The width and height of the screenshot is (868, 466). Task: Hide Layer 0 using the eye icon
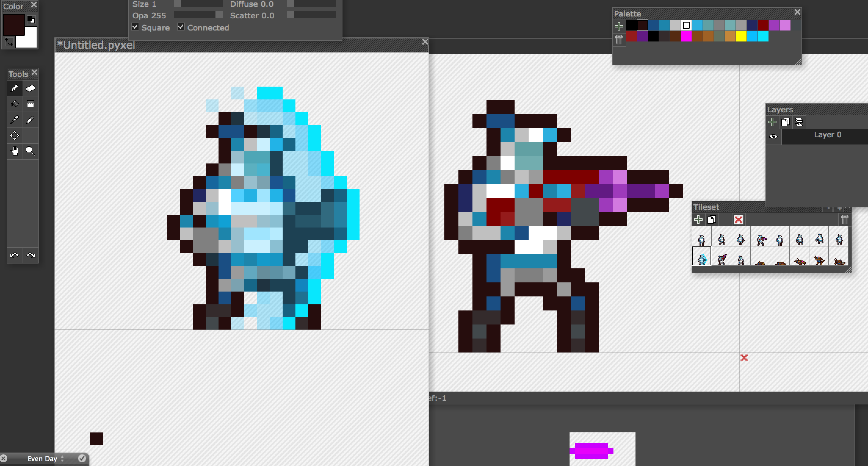(x=773, y=136)
